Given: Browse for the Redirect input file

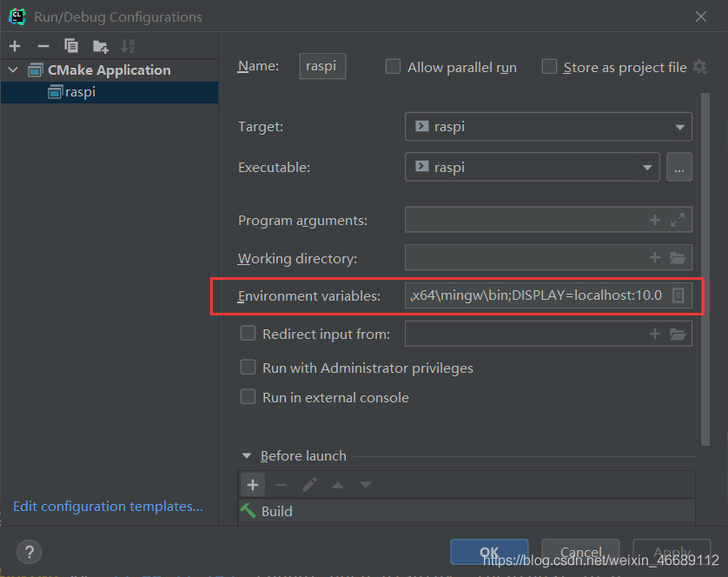Looking at the screenshot, I should tap(678, 334).
